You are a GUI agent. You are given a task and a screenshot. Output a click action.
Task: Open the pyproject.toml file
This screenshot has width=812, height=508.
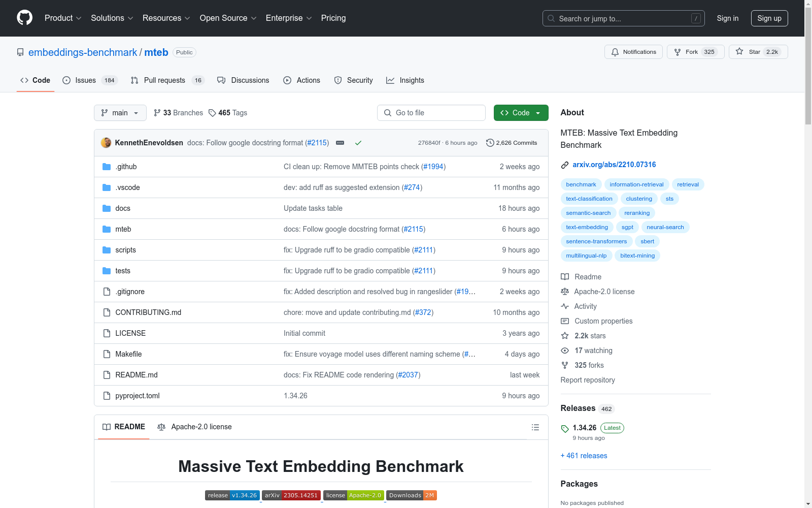tap(138, 396)
